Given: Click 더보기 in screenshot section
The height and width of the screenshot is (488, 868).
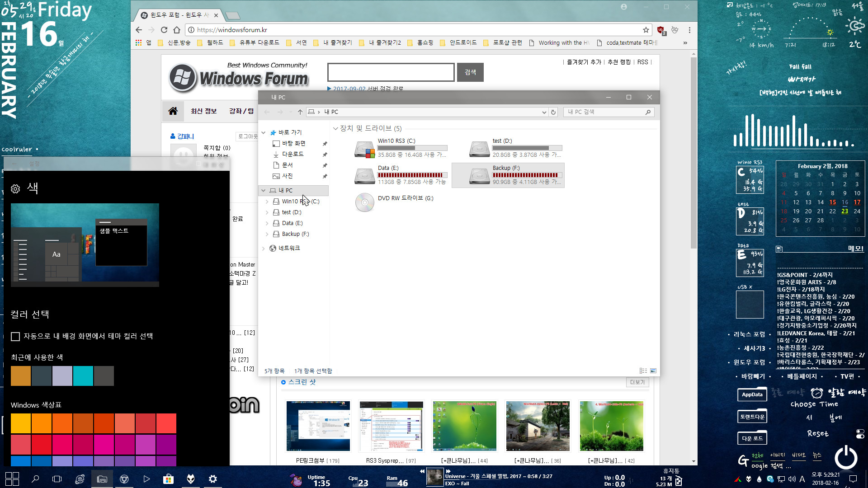Looking at the screenshot, I should [x=637, y=382].
